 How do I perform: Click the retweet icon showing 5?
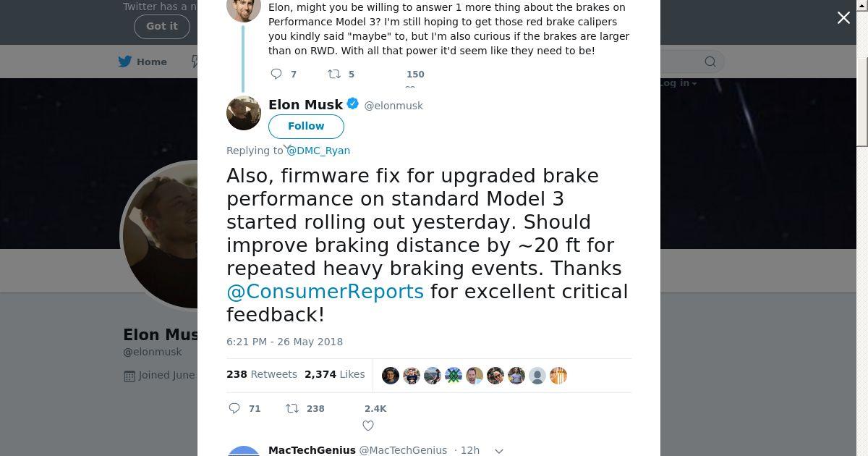[x=334, y=74]
